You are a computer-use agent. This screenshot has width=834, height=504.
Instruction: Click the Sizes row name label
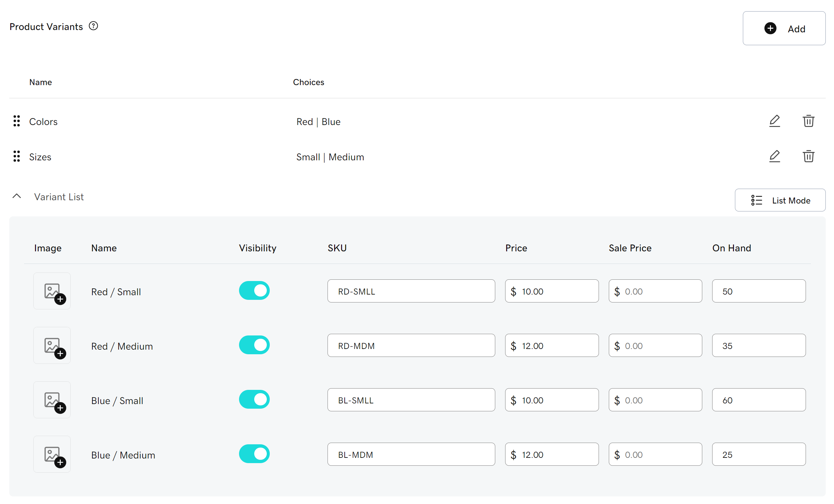tap(39, 156)
